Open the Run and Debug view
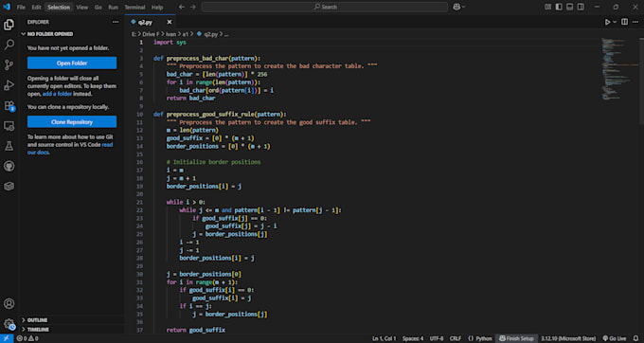This screenshot has height=343, width=644. coord(9,85)
